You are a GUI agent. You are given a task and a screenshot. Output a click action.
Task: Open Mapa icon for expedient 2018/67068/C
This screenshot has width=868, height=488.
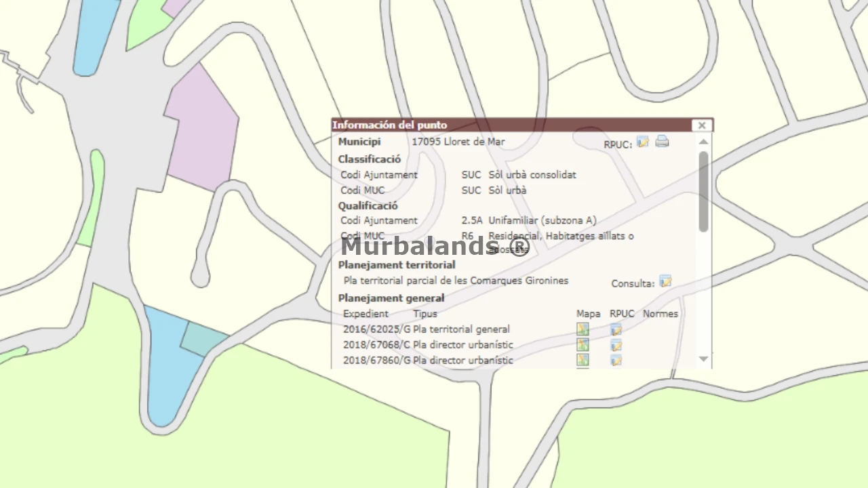pos(583,345)
